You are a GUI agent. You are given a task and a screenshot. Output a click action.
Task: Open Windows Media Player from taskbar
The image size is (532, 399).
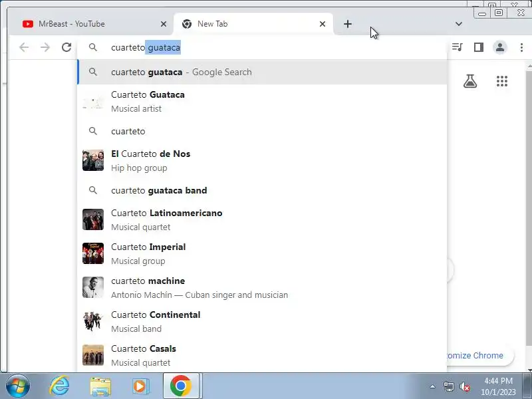pyautogui.click(x=140, y=386)
